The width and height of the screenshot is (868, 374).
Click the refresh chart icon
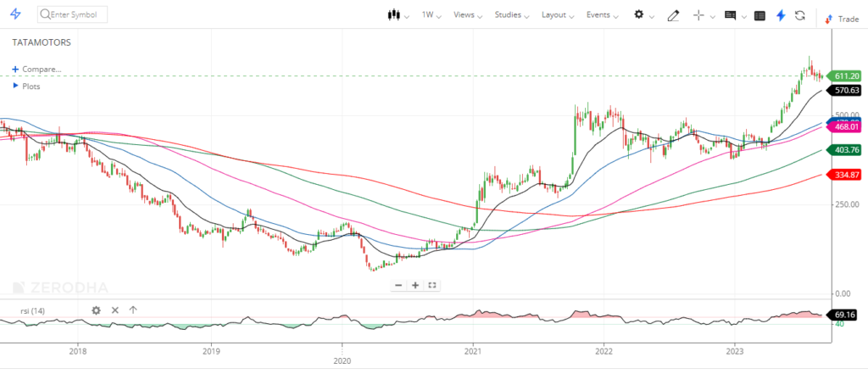(x=800, y=15)
